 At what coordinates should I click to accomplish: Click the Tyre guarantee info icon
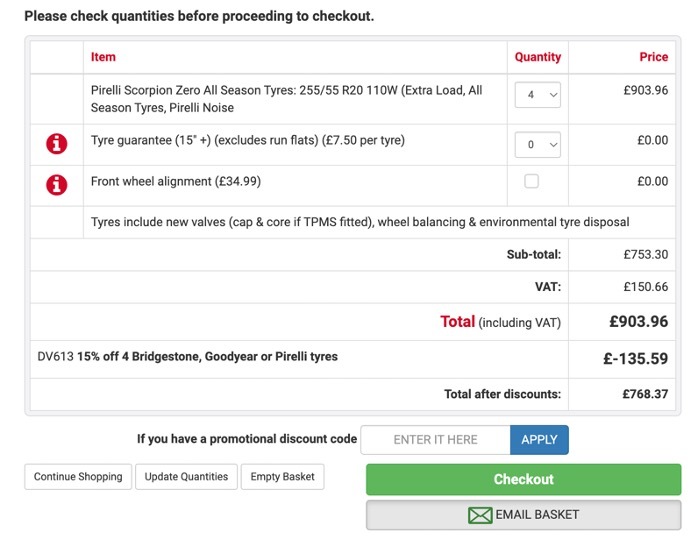(57, 144)
